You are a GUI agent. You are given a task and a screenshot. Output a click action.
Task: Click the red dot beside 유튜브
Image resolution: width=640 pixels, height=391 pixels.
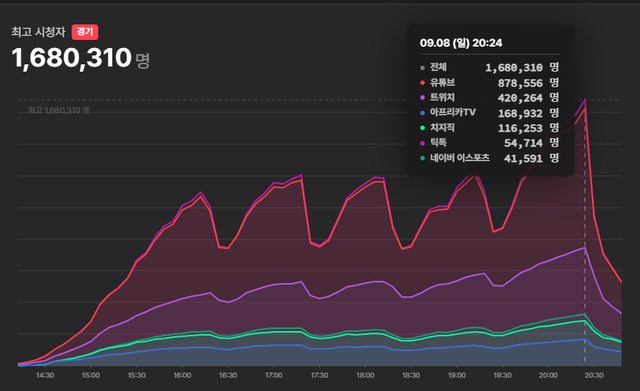422,83
